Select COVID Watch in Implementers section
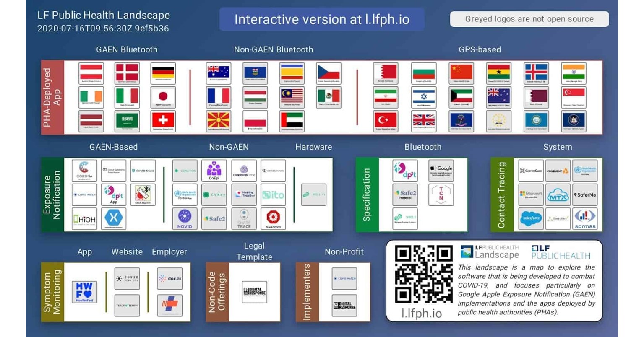The height and width of the screenshot is (337, 644). pos(344,279)
